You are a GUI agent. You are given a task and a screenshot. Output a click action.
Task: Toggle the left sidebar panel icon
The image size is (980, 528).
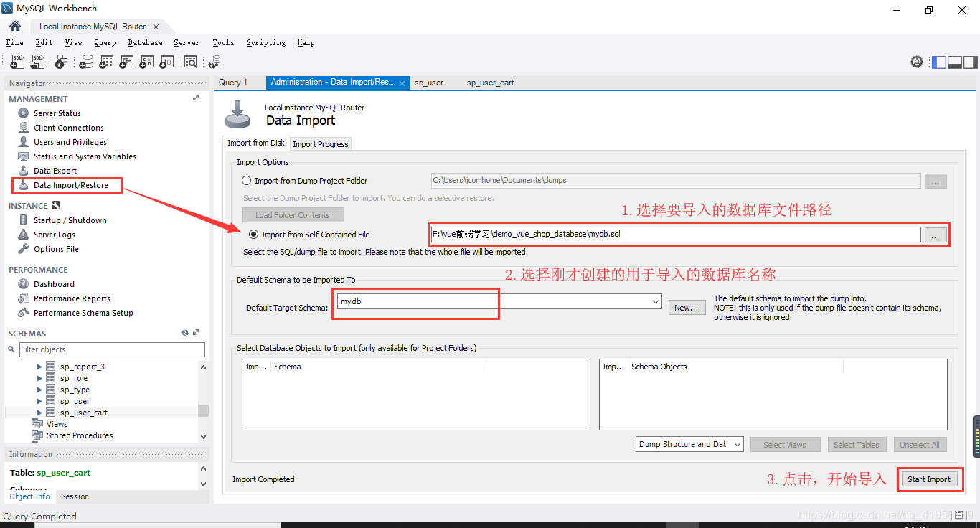[939, 62]
